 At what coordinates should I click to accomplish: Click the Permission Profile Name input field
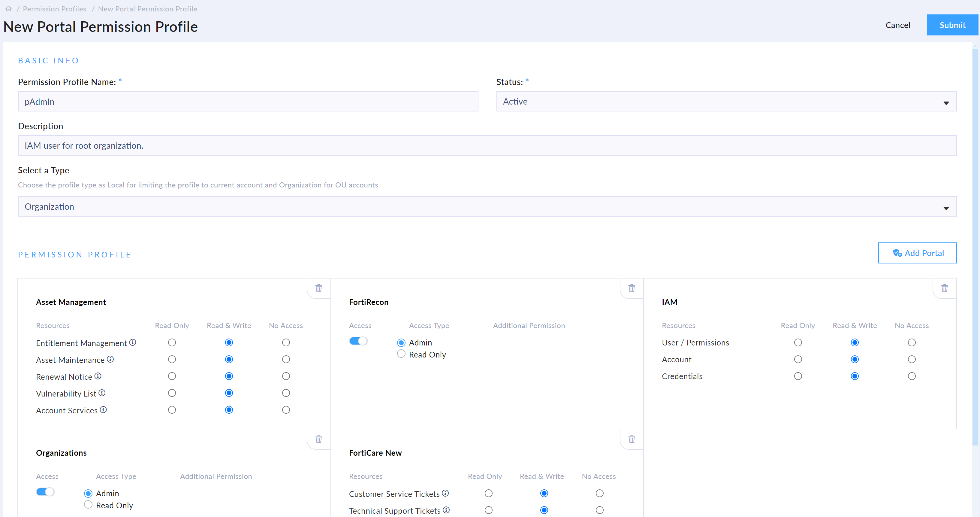[248, 101]
